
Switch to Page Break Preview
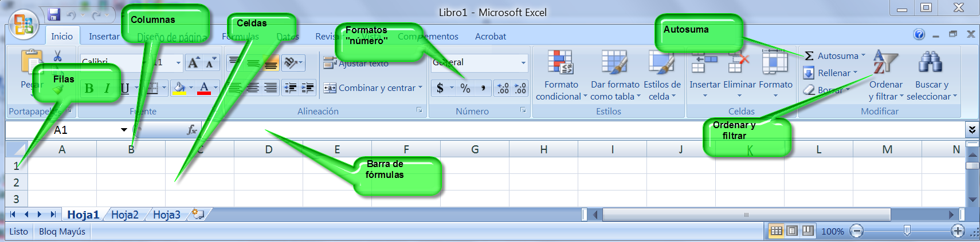[x=807, y=231]
